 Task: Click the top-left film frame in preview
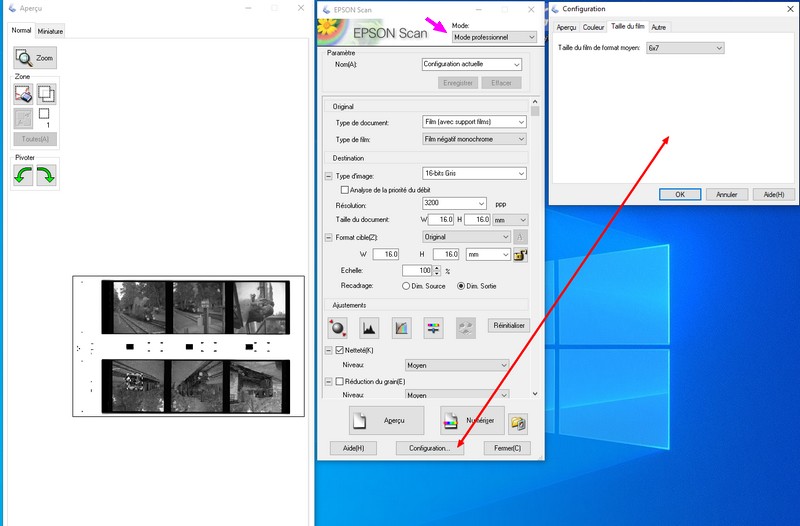[x=139, y=307]
